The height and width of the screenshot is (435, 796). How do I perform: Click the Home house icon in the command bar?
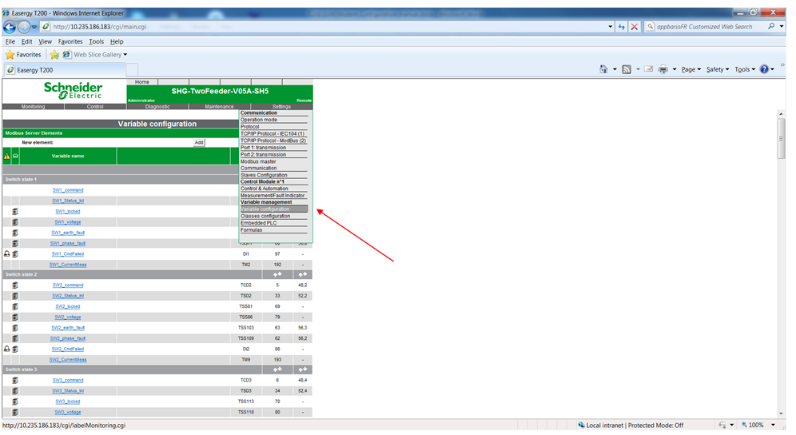click(x=603, y=70)
